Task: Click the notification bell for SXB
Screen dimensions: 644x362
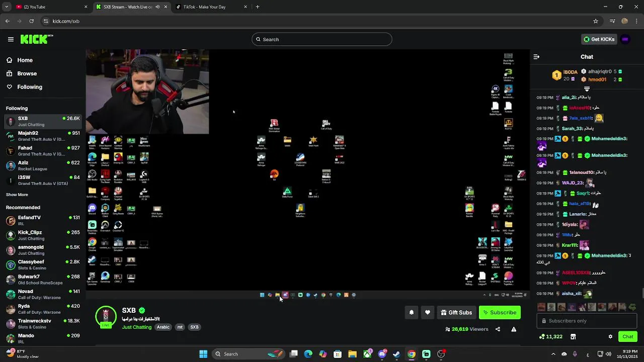Action: coord(412,313)
